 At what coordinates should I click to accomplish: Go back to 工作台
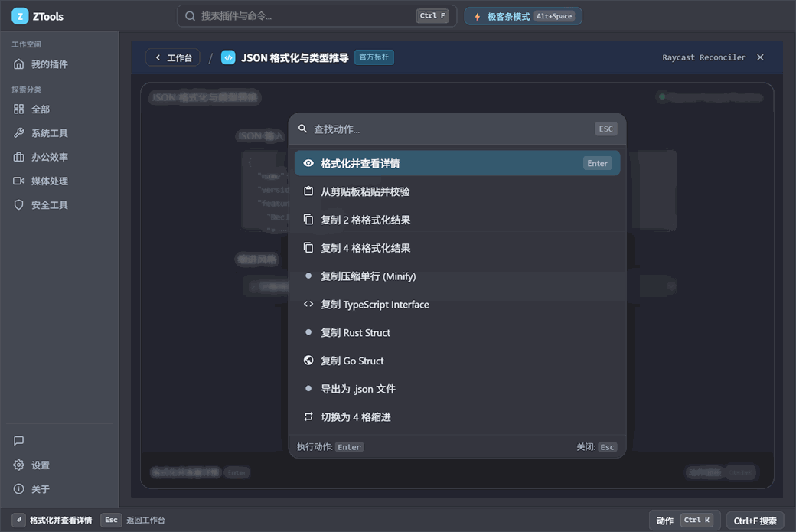click(x=173, y=57)
